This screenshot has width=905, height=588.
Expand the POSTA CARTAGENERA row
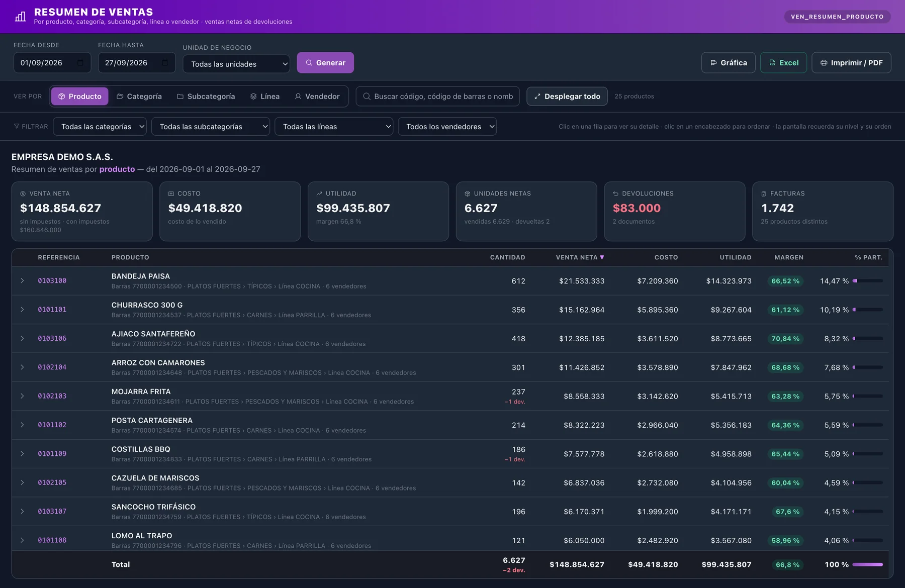click(22, 425)
